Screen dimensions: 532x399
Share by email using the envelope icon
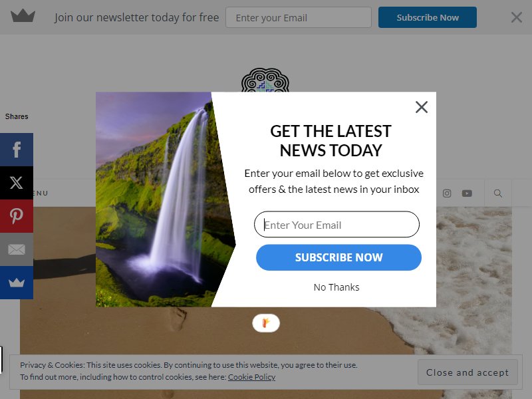16,249
